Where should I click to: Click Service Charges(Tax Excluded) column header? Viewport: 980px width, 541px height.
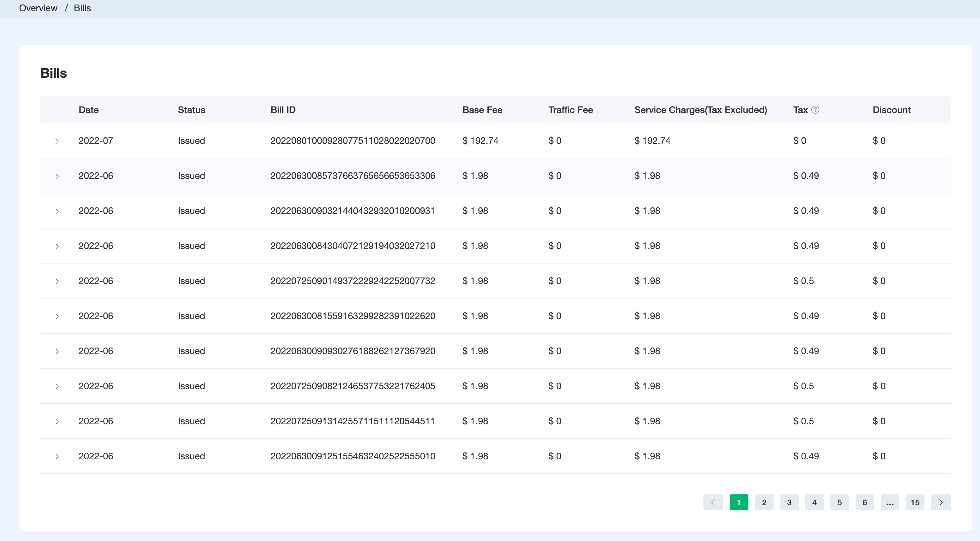700,110
